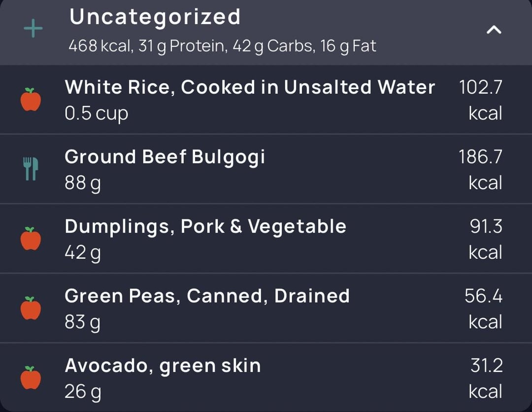The height and width of the screenshot is (412, 532).
Task: Click the 31.2 kcal avocado value
Action: [x=486, y=378]
